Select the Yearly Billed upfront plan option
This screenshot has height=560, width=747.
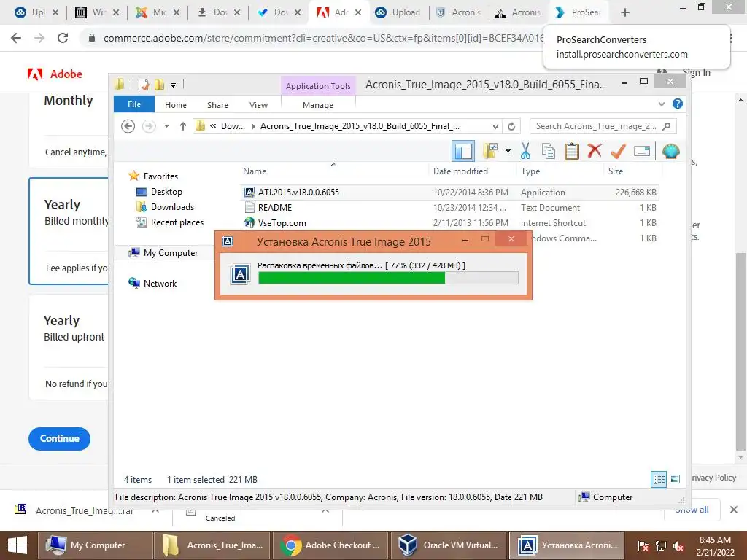click(69, 346)
